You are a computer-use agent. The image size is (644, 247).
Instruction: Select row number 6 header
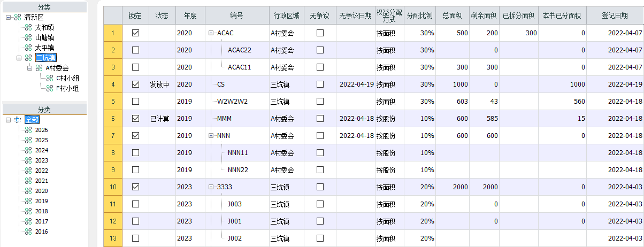point(112,119)
